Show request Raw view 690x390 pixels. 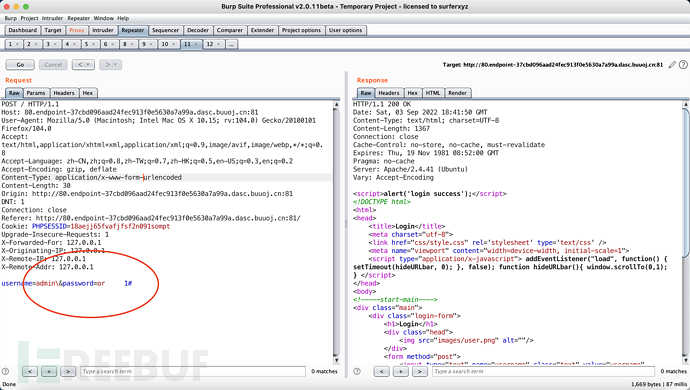coord(14,93)
